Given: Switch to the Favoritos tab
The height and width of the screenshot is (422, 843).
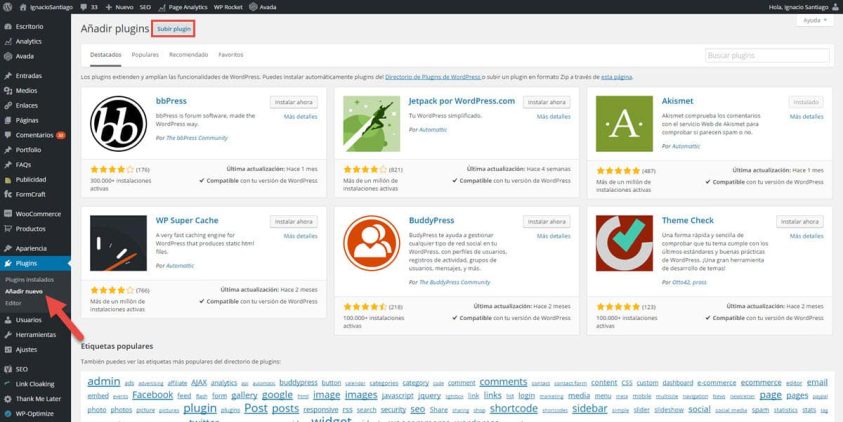Looking at the screenshot, I should (231, 55).
